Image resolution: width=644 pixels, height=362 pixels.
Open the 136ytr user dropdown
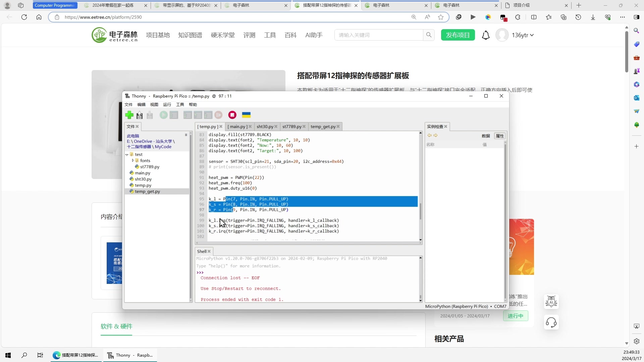click(523, 35)
